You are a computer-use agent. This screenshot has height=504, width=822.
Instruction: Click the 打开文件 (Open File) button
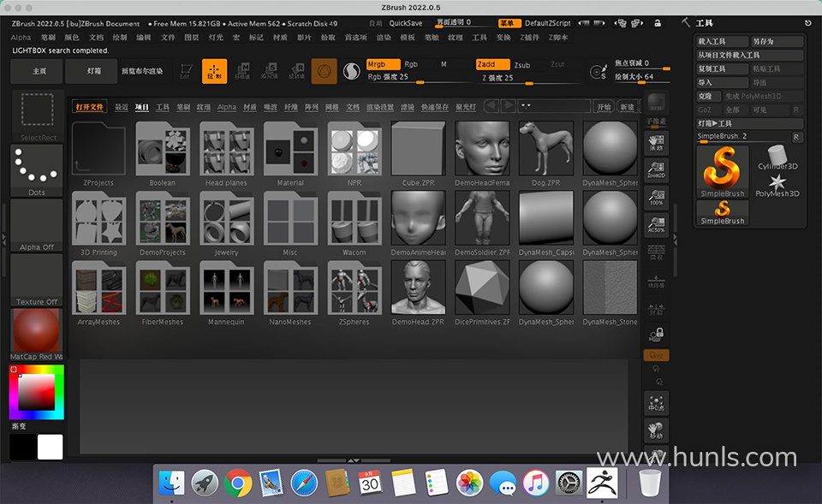pos(90,107)
